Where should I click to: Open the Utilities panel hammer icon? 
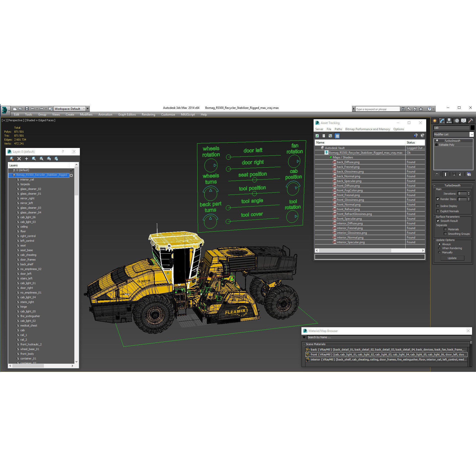pyautogui.click(x=471, y=121)
